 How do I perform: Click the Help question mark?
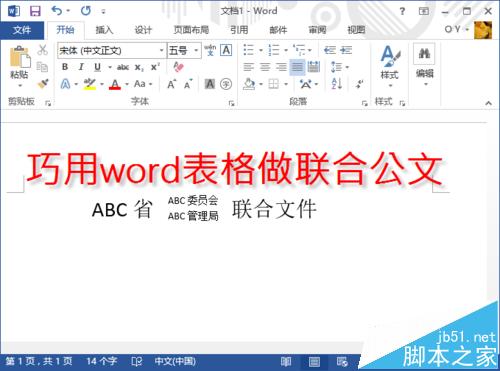point(402,11)
